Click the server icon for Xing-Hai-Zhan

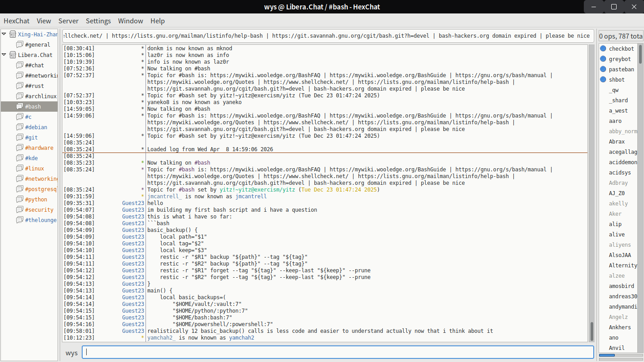coord(13,34)
